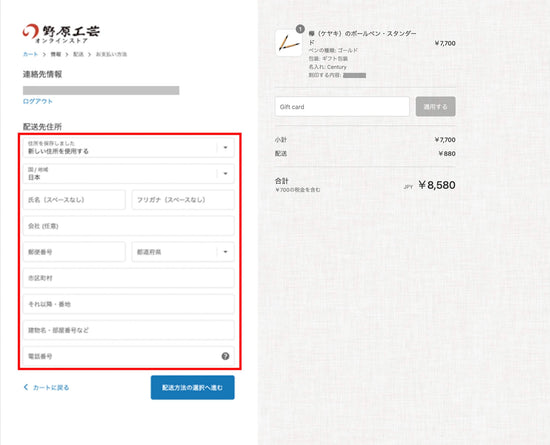Open the 国/地域 country dropdown
The image size is (550, 445).
coord(129,174)
